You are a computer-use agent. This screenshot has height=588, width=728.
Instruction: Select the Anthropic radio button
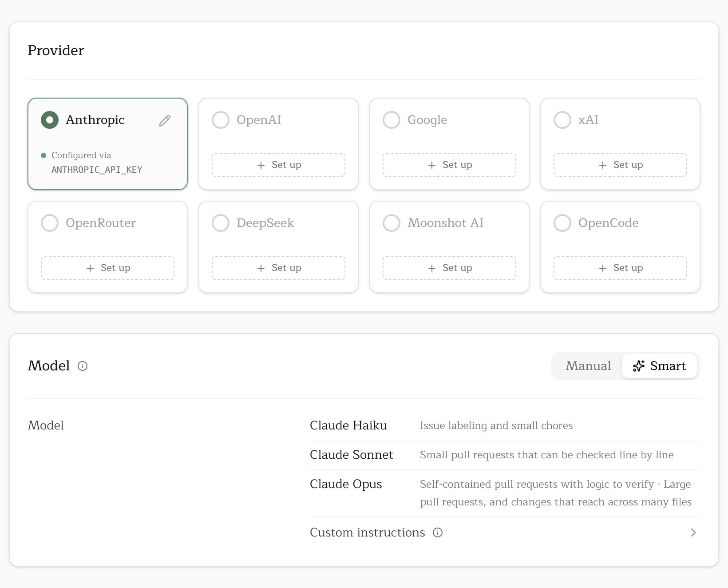point(50,120)
